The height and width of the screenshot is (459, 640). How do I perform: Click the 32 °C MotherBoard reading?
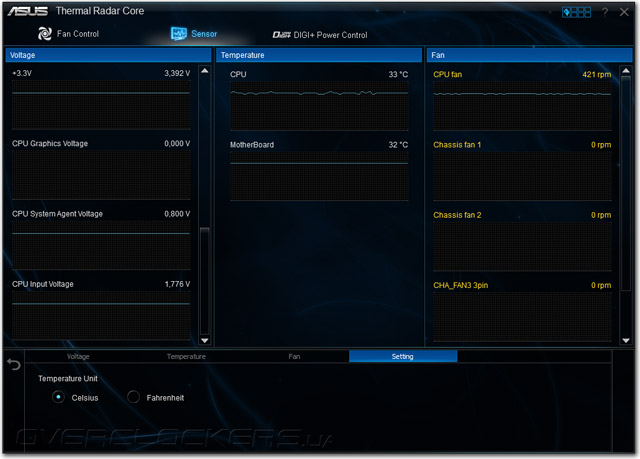(398, 145)
